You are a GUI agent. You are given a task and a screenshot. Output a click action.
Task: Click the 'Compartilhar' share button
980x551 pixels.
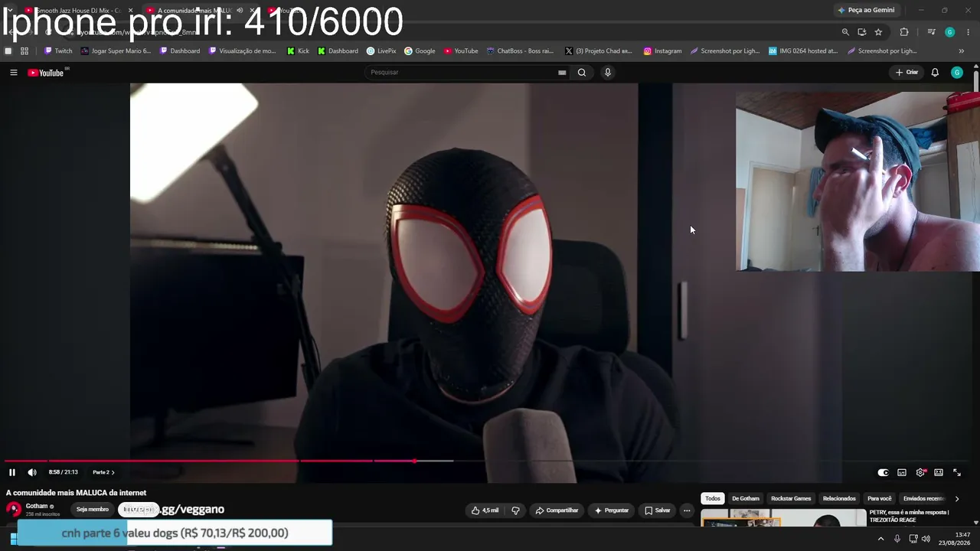[x=557, y=510]
